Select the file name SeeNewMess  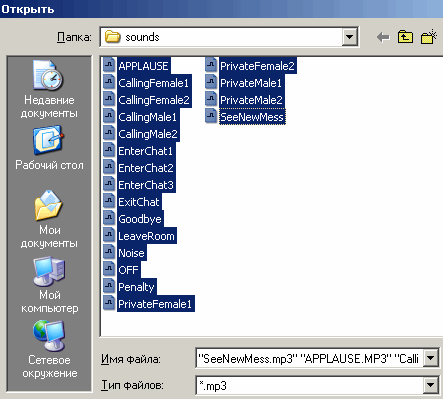point(252,117)
